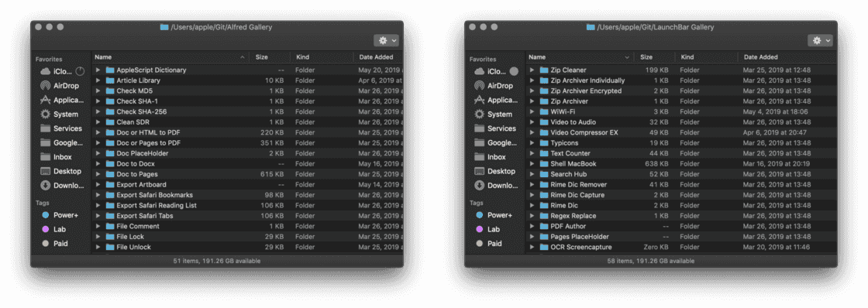Select Export Artboard folder row
Screen dimensions: 868x308
[x=247, y=185]
